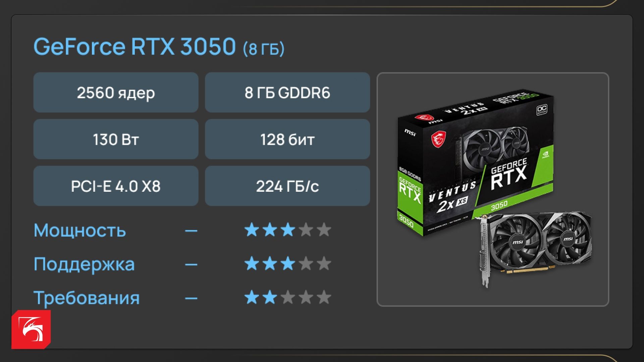Click the Мощность label

[x=80, y=230]
